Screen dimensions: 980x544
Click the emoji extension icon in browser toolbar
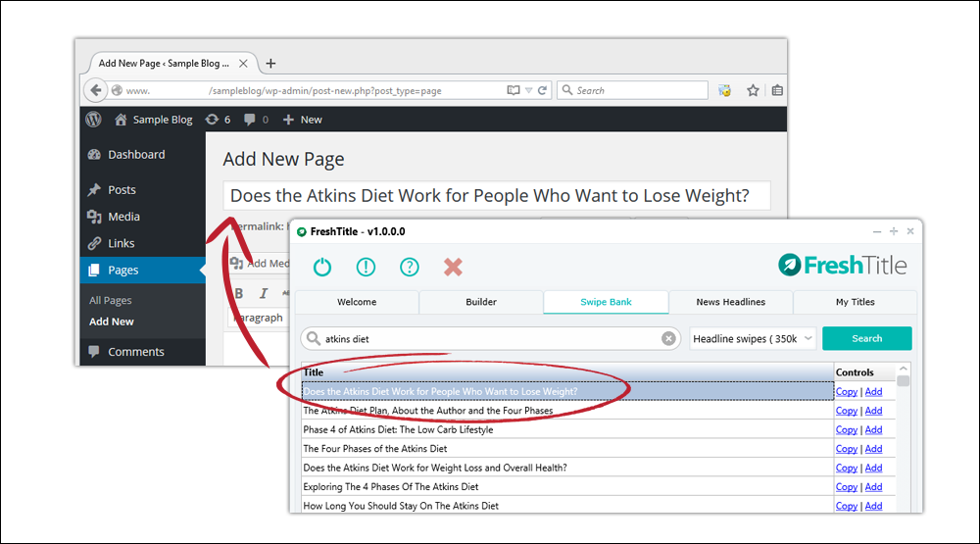pos(724,90)
